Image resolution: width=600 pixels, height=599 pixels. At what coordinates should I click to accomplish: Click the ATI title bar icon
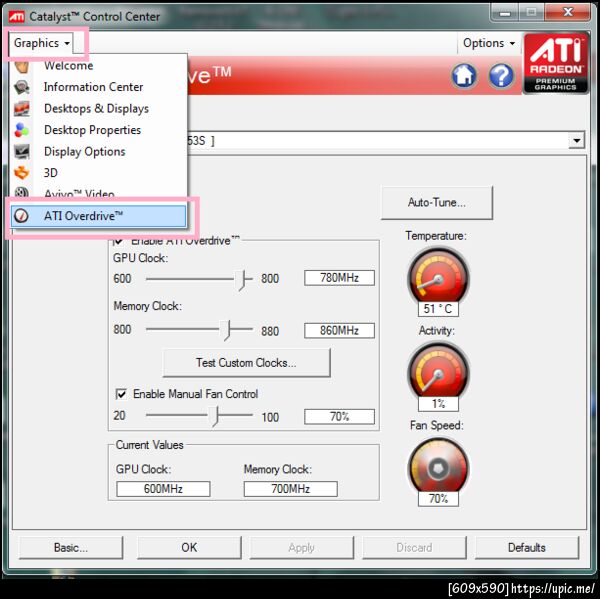tap(16, 16)
